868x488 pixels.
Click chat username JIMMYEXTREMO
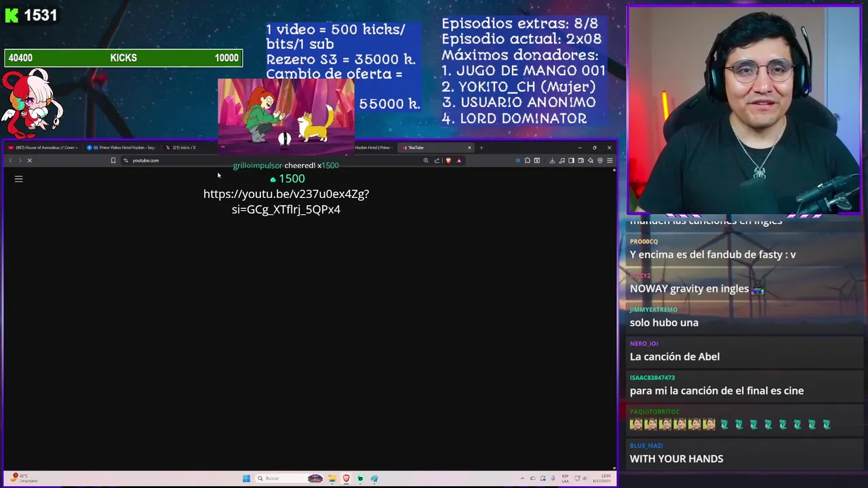pos(654,310)
